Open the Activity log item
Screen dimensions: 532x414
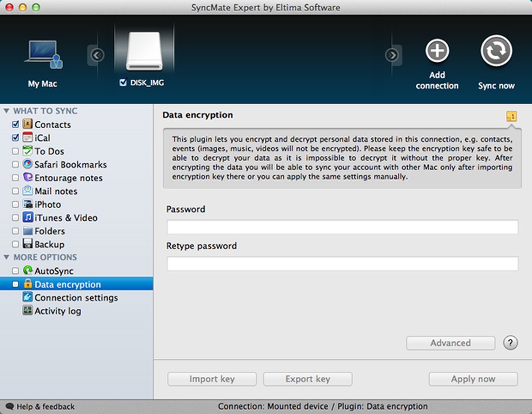(57, 311)
